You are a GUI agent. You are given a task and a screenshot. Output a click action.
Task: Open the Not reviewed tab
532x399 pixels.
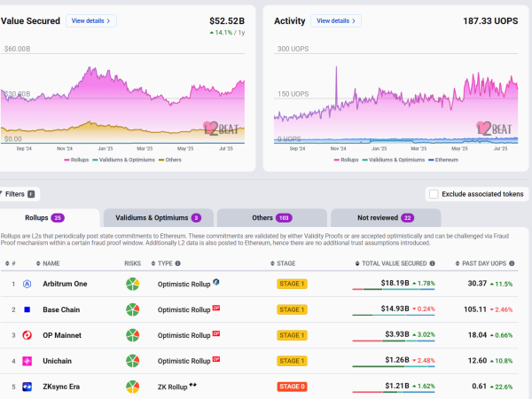[x=386, y=218]
